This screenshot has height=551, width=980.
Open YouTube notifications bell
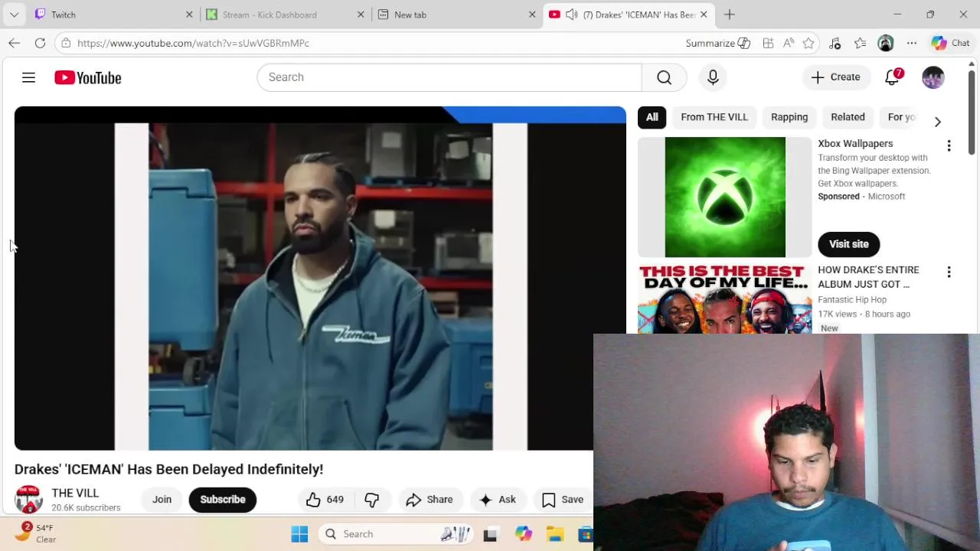pyautogui.click(x=893, y=77)
